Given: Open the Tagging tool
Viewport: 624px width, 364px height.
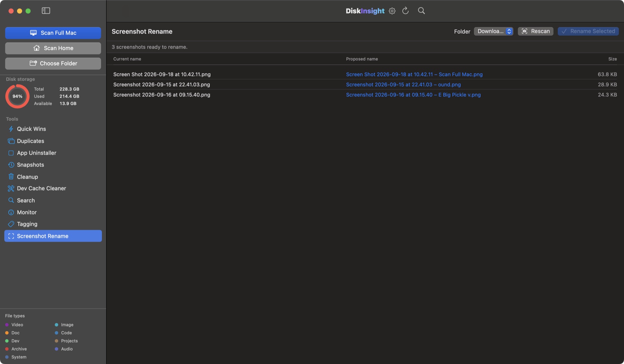Looking at the screenshot, I should point(53,224).
